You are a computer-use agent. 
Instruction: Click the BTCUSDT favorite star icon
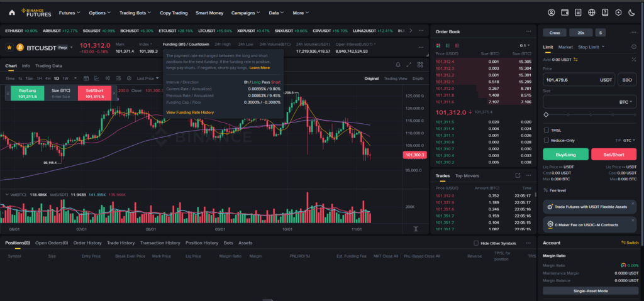[9, 47]
